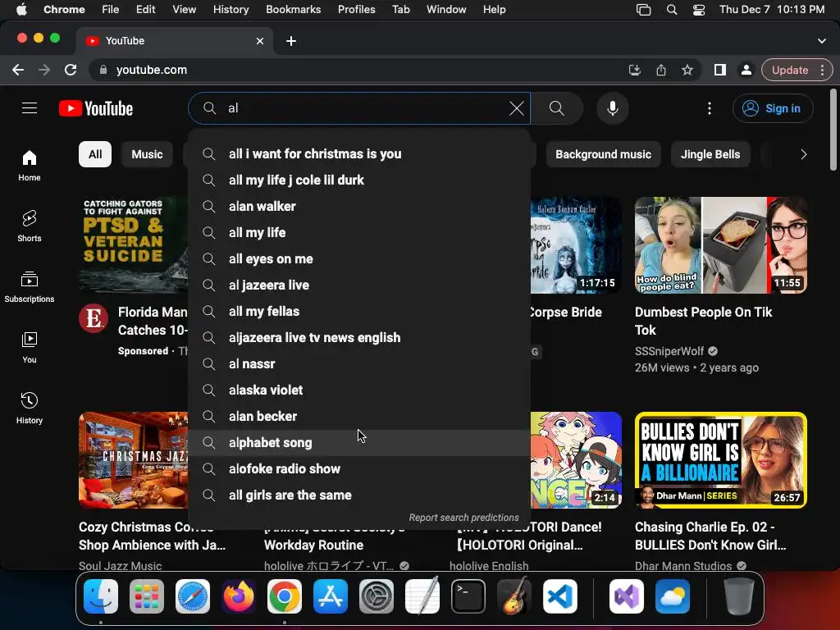Click the Sign in button
Image resolution: width=840 pixels, height=630 pixels.
click(773, 108)
